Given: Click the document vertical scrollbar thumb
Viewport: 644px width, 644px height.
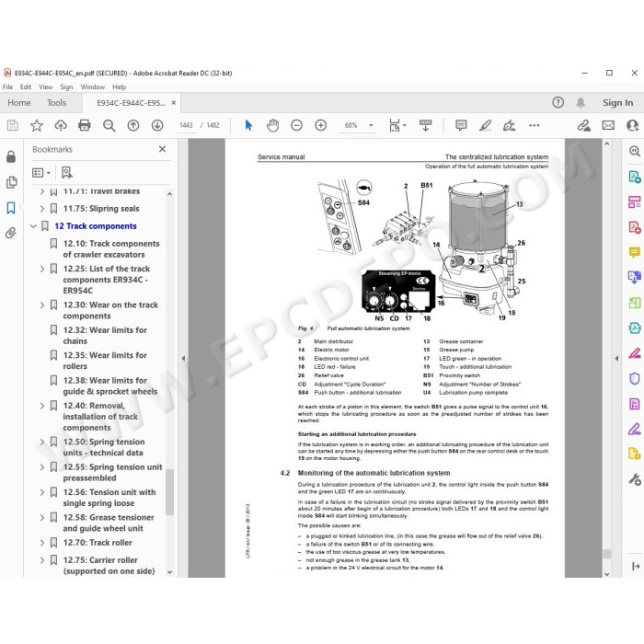Looking at the screenshot, I should (606, 553).
